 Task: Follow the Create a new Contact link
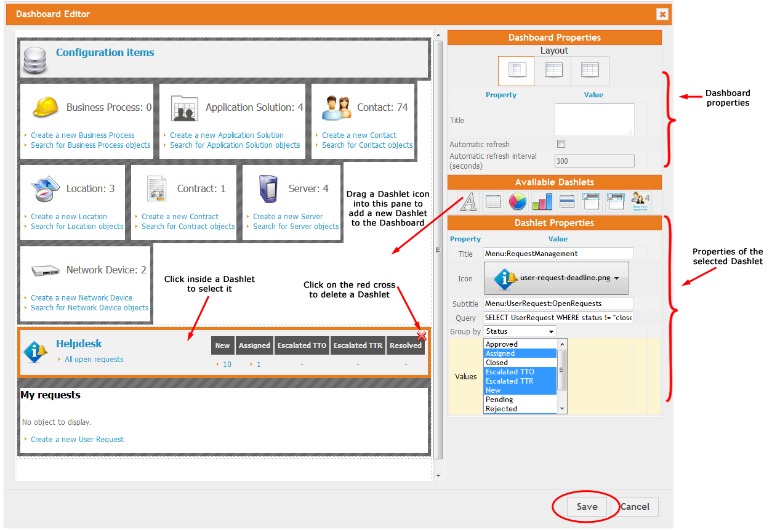358,136
